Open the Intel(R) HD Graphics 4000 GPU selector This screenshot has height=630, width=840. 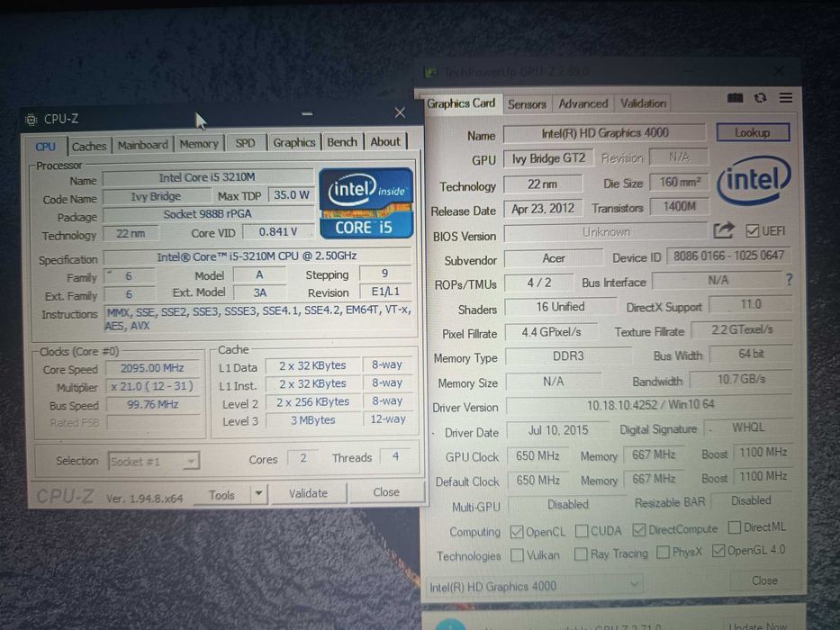(534, 586)
